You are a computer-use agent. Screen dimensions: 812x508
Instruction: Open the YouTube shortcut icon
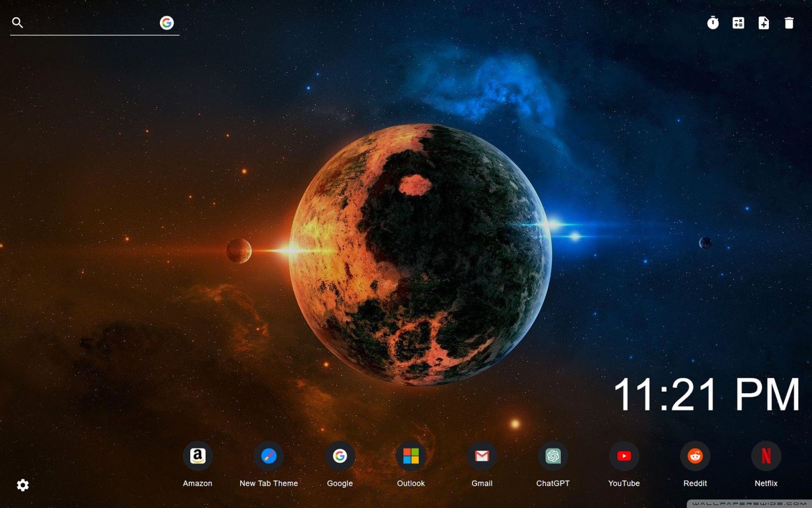[624, 456]
